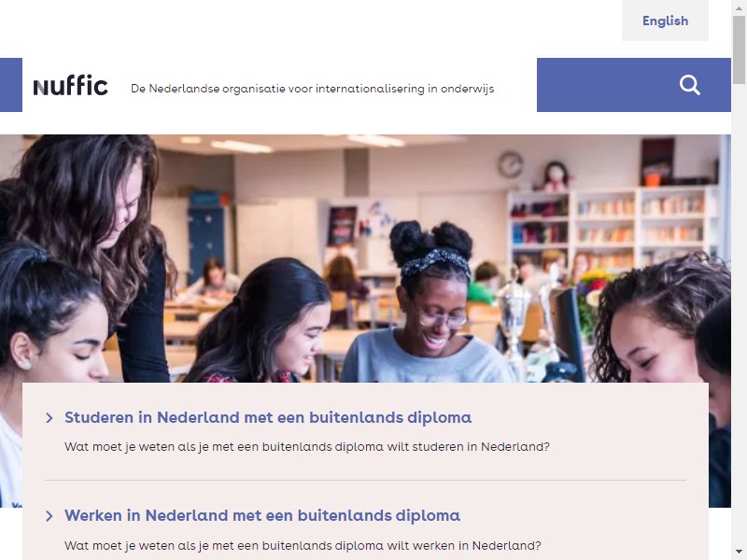Click the magnifying glass search icon
Image resolution: width=747 pixels, height=560 pixels.
tap(689, 85)
